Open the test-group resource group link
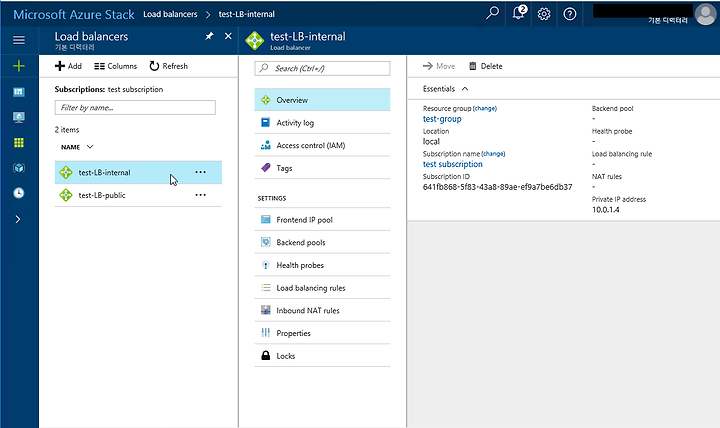 pos(442,119)
